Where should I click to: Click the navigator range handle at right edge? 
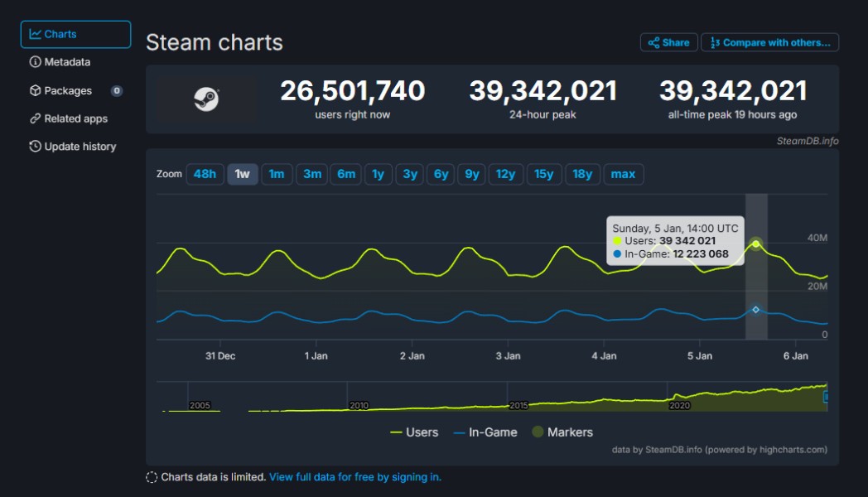pyautogui.click(x=826, y=397)
